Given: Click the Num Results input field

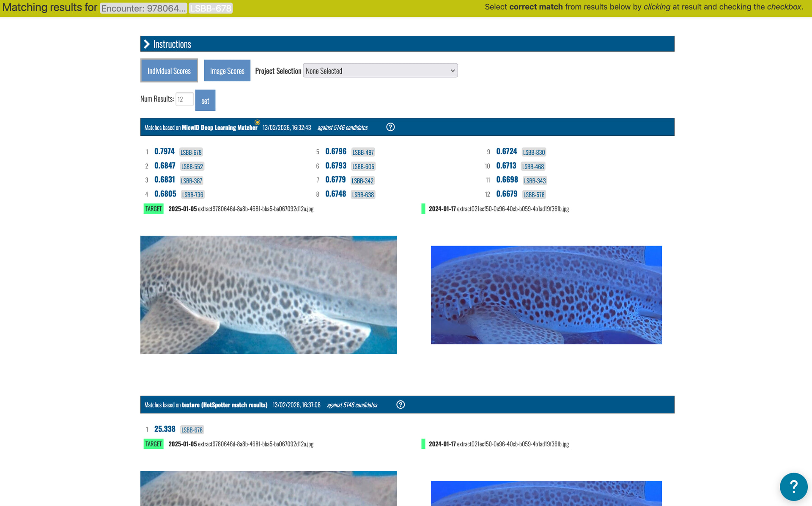Looking at the screenshot, I should (x=184, y=99).
